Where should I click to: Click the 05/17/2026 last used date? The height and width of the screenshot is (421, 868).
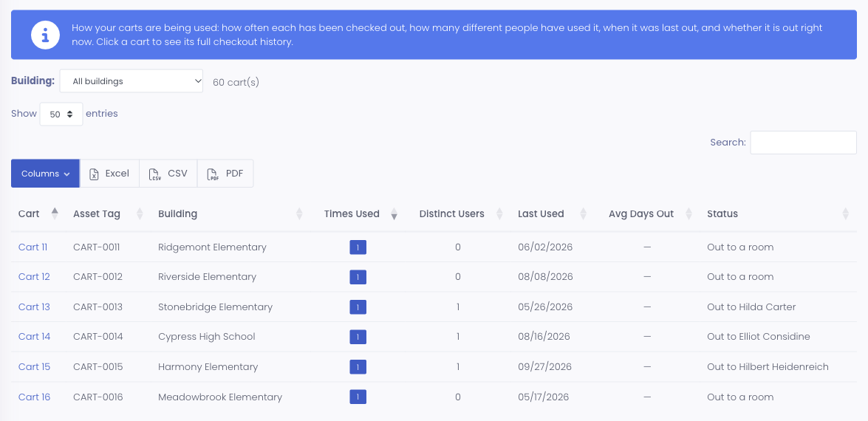click(544, 397)
